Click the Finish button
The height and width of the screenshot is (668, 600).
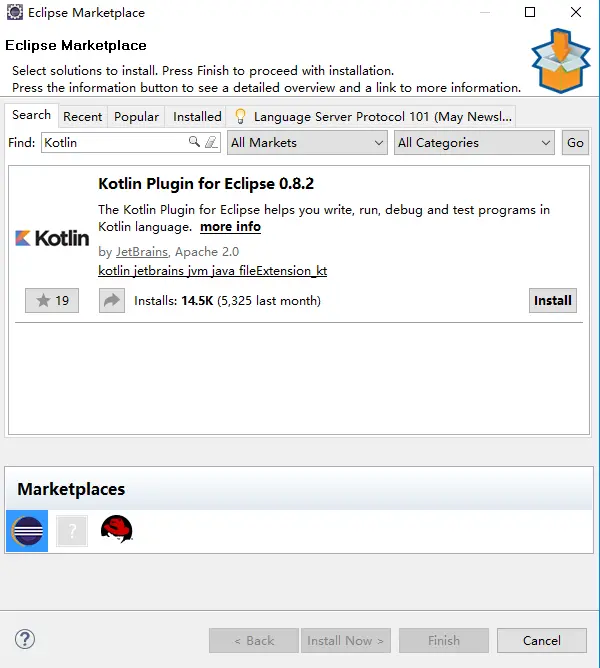pyautogui.click(x=444, y=640)
